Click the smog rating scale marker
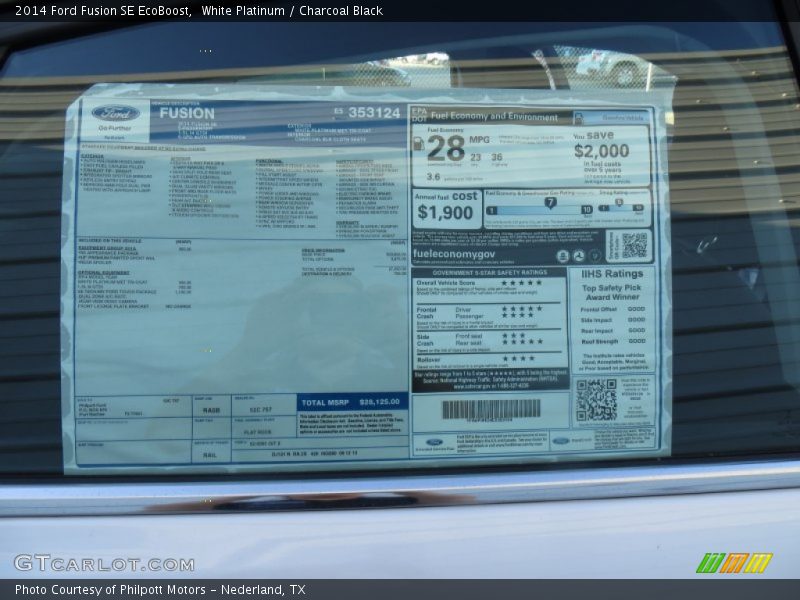The height and width of the screenshot is (600, 800). 619,203
